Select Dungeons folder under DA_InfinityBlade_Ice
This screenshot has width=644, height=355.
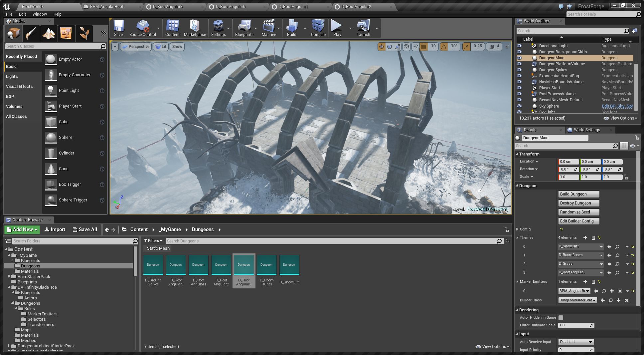tap(30, 303)
